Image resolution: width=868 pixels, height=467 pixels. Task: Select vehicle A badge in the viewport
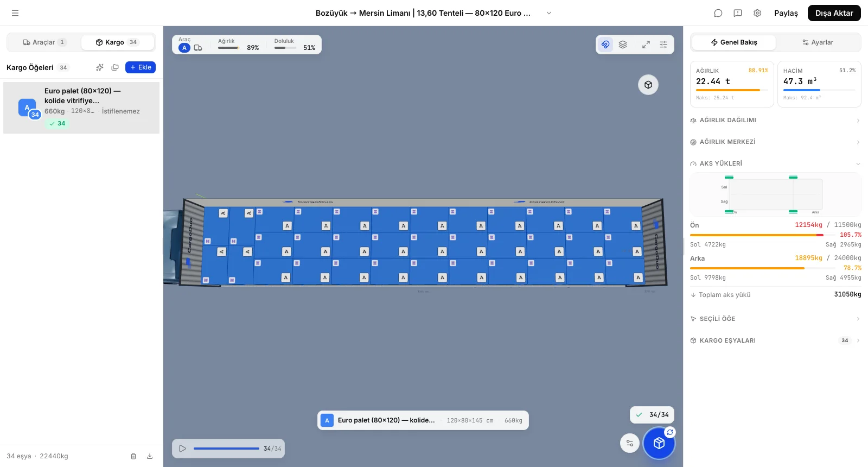184,48
